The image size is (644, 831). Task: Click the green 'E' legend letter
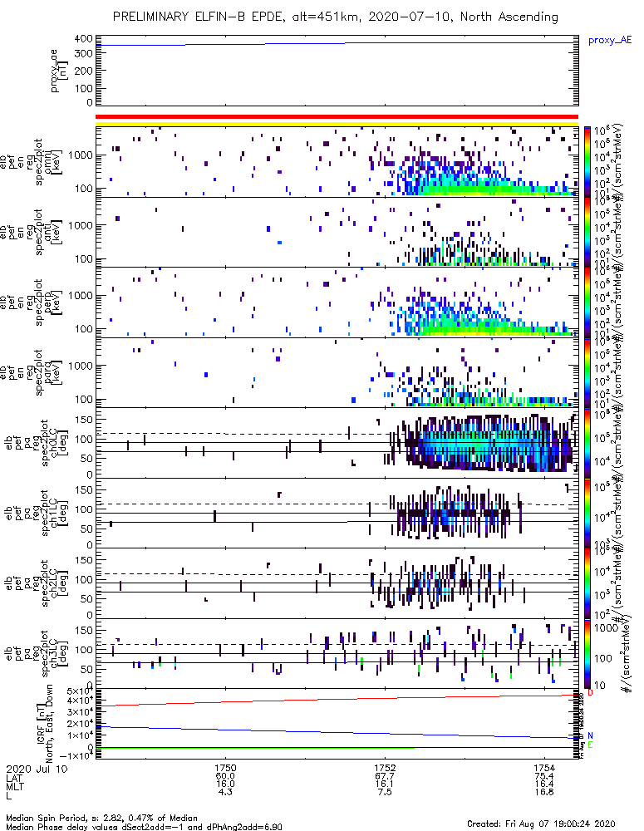pyautogui.click(x=590, y=745)
